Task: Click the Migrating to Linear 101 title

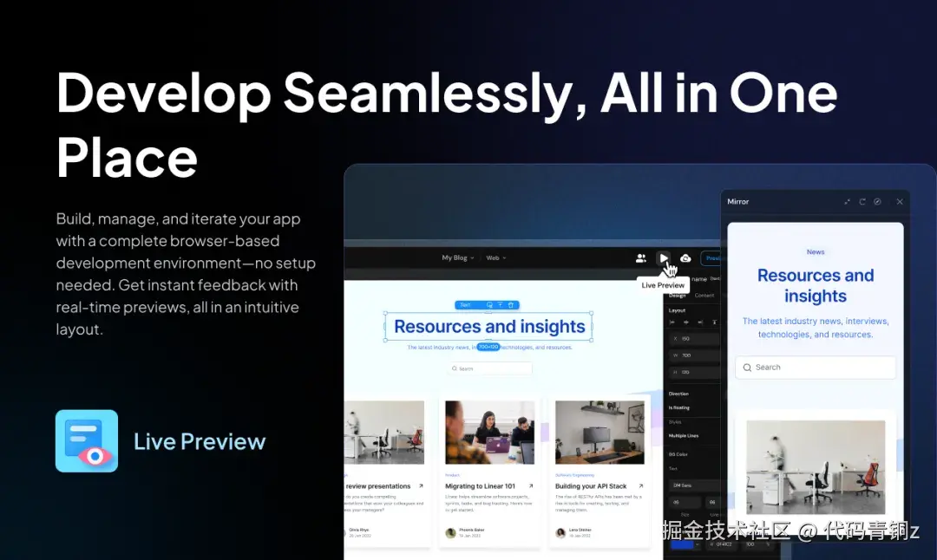Action: coord(480,486)
